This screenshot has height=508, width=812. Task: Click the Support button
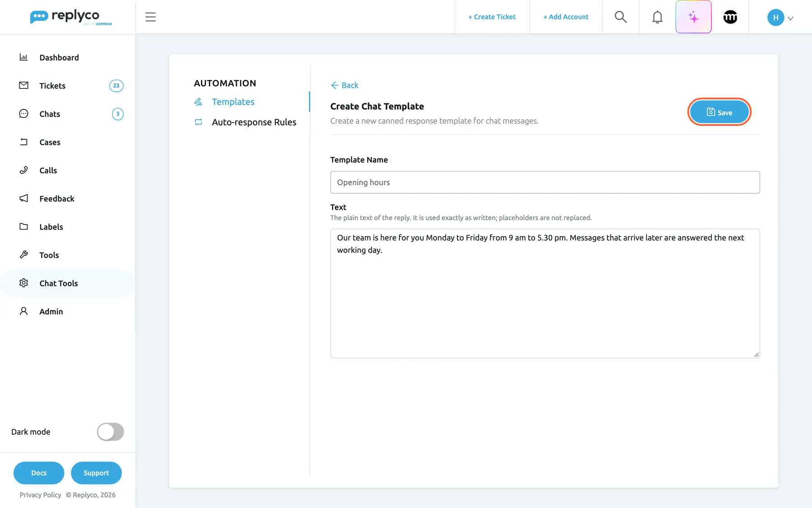(96, 473)
